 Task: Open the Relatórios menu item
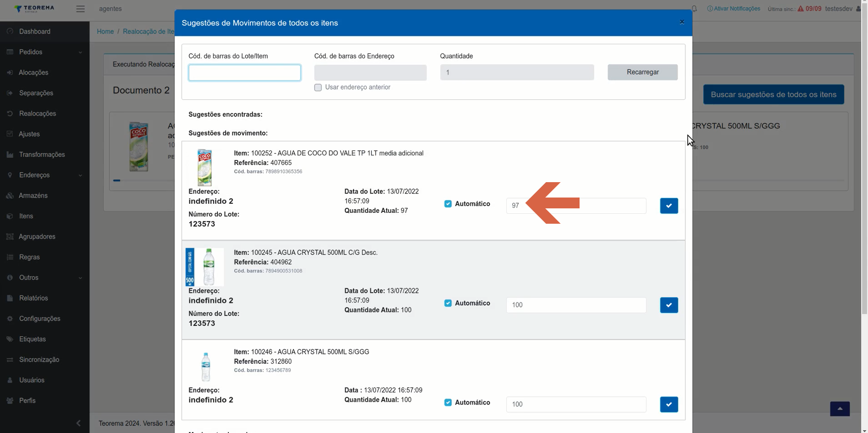pos(33,298)
